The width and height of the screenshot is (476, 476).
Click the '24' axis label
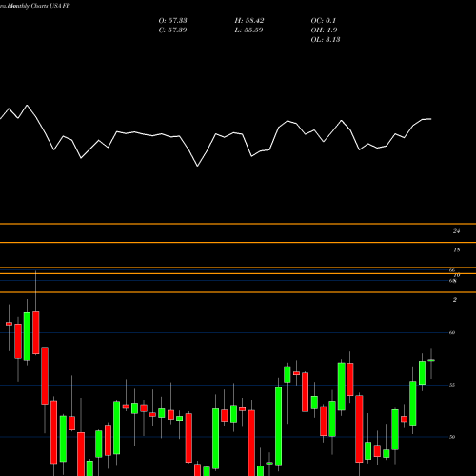(x=456, y=231)
